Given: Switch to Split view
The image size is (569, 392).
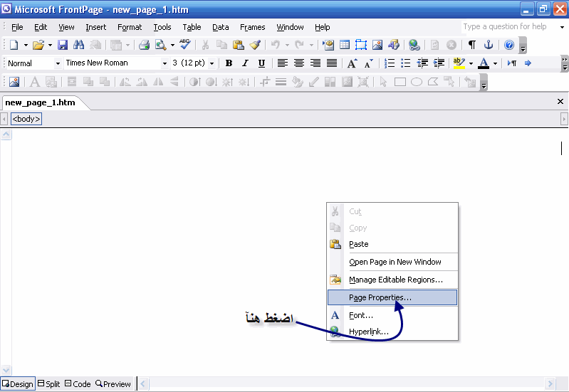Looking at the screenshot, I should (49, 384).
